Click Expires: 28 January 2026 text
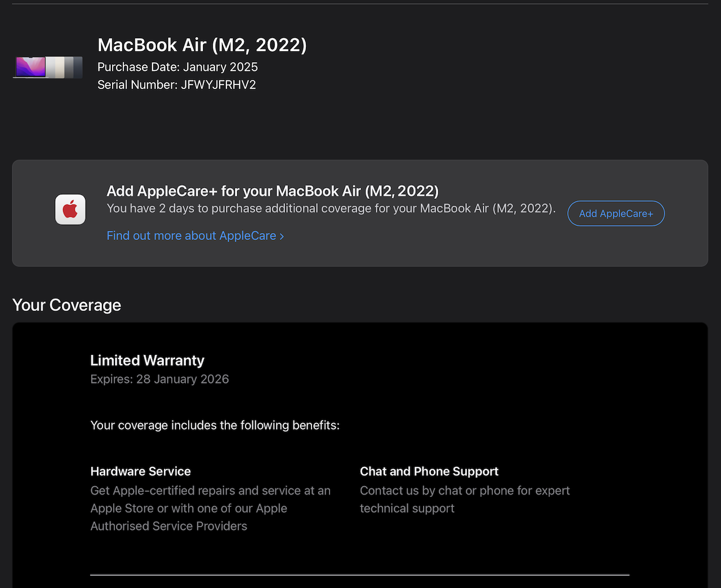The height and width of the screenshot is (588, 721). pyautogui.click(x=160, y=379)
